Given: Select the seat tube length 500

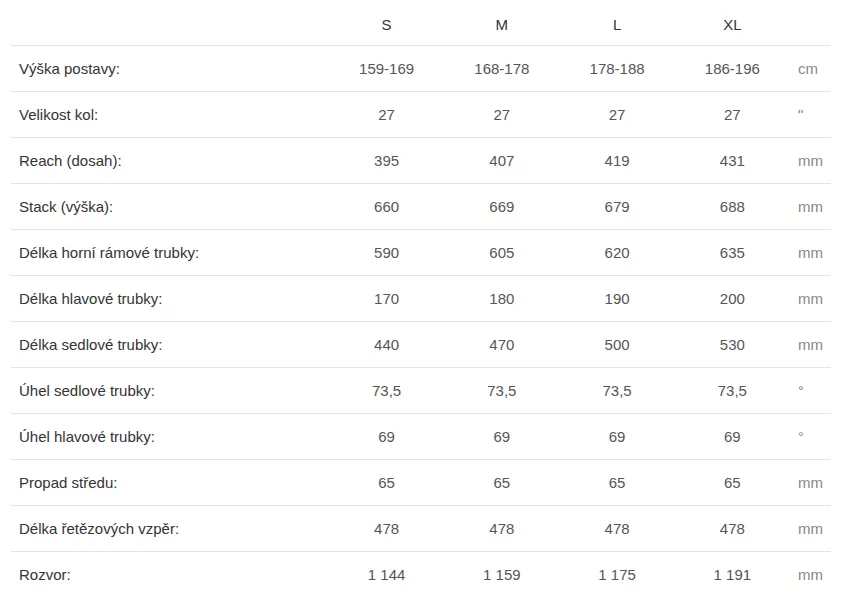Looking at the screenshot, I should [x=617, y=345].
